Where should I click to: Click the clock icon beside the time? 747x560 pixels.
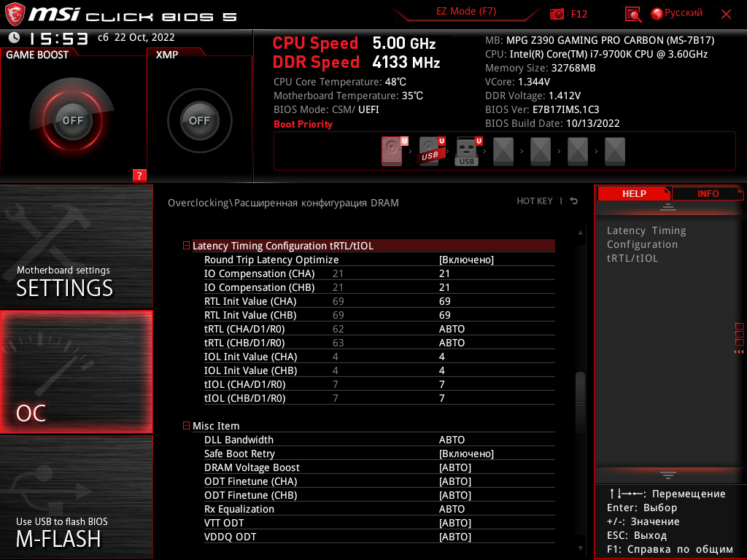click(15, 38)
